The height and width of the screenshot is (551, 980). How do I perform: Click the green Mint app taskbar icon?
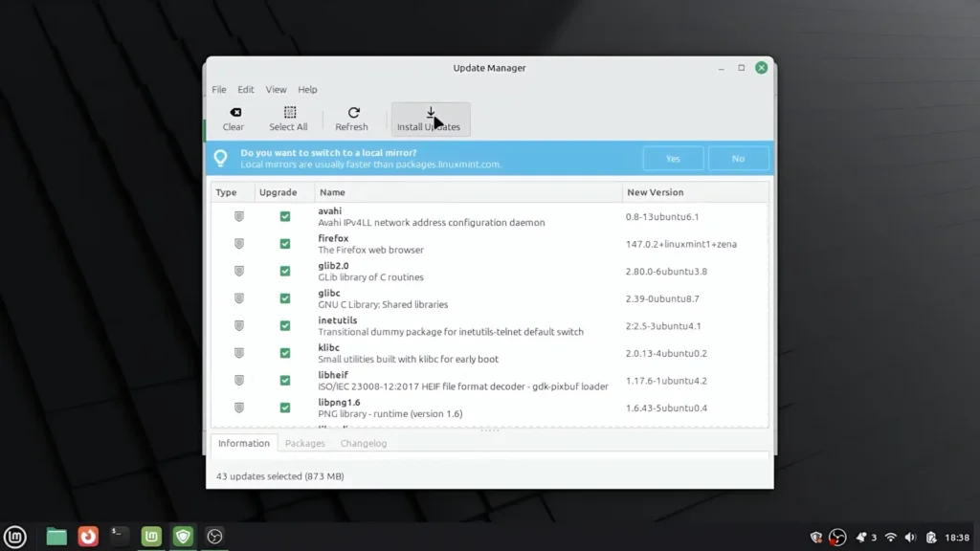(151, 537)
